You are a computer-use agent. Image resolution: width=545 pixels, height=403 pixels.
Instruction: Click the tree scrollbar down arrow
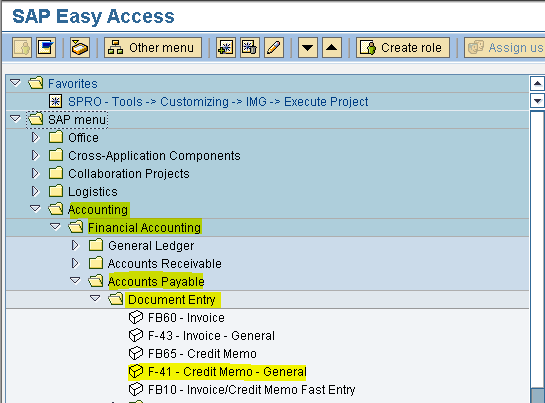tap(537, 101)
